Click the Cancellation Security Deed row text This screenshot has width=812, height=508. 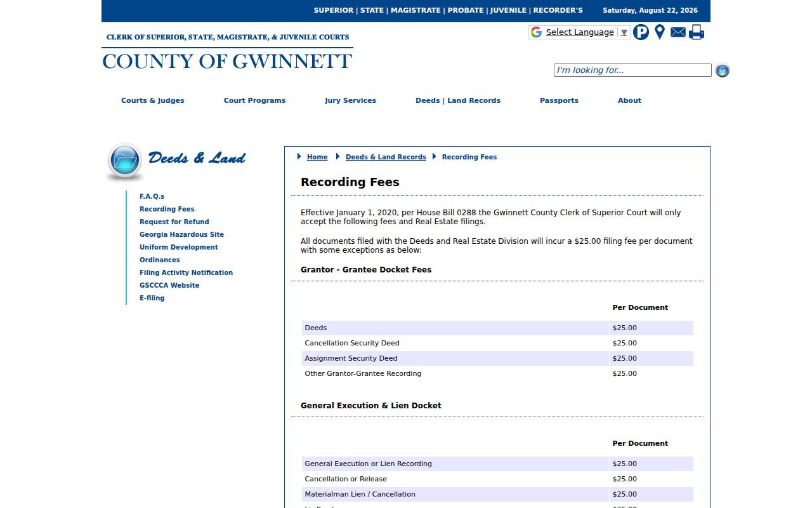pyautogui.click(x=352, y=343)
